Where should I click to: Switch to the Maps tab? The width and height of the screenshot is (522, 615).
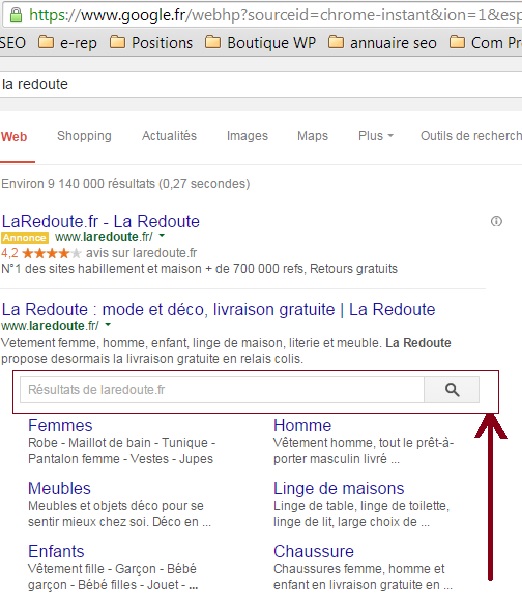tap(312, 136)
